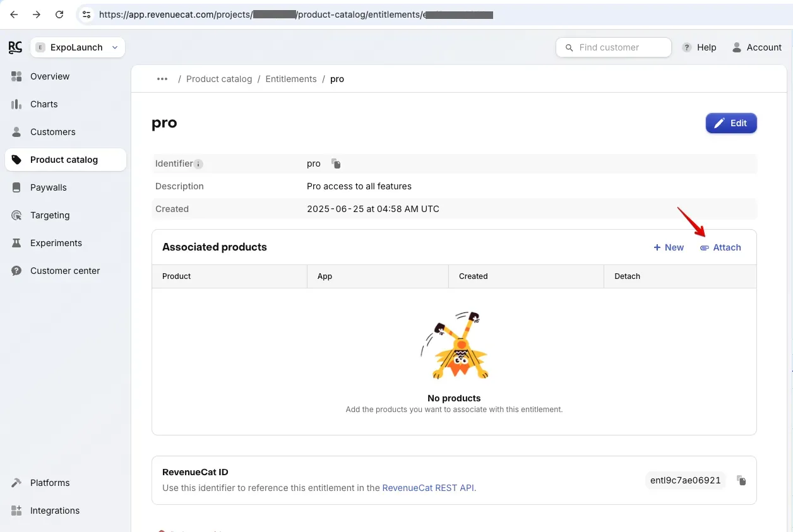This screenshot has width=793, height=532.
Task: Click the Account person icon
Action: (x=736, y=47)
